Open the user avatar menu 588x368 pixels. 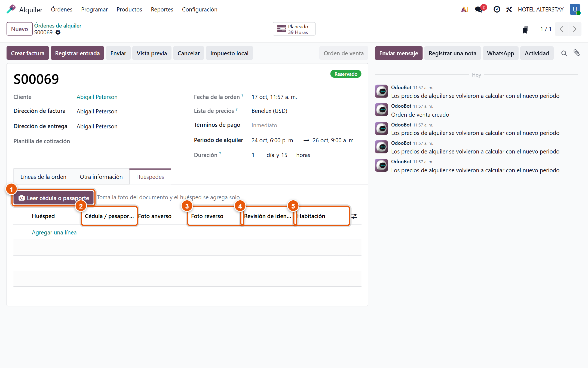tap(575, 10)
